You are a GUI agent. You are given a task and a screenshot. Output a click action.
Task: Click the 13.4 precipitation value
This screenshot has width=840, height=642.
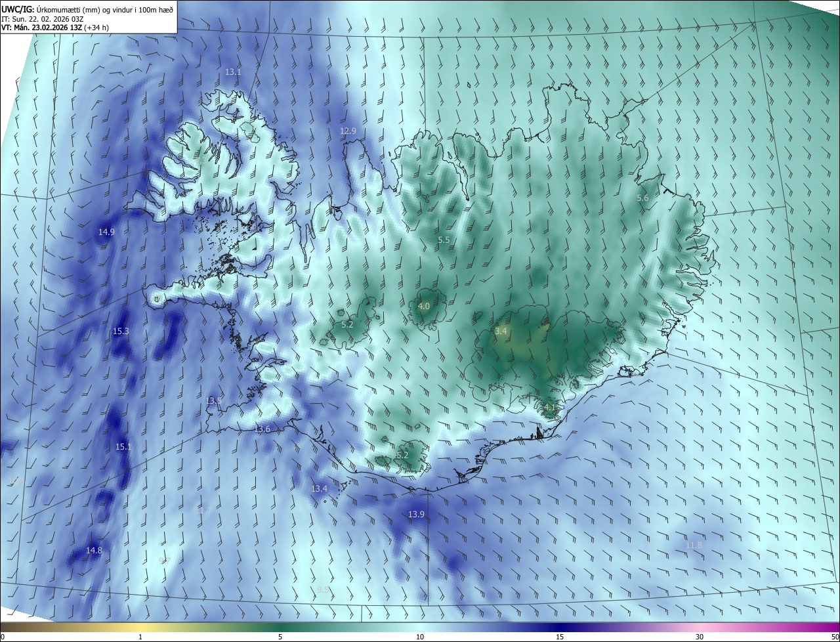pos(319,489)
